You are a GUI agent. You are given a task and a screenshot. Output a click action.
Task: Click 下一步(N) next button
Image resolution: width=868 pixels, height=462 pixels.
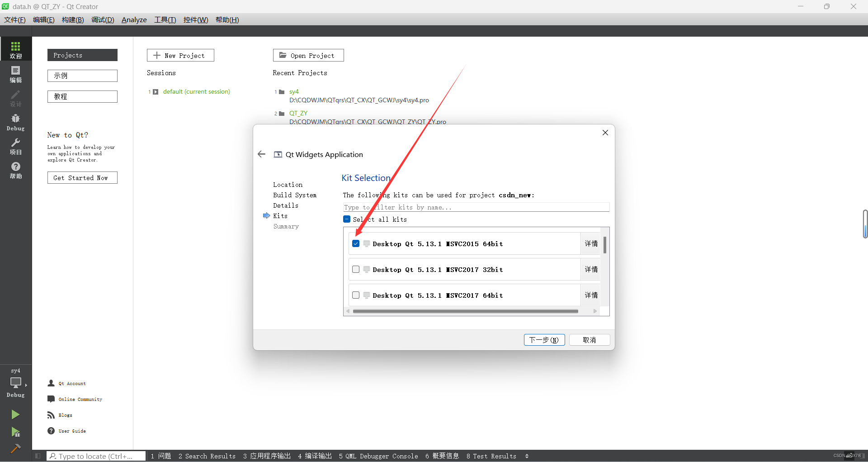pos(544,340)
